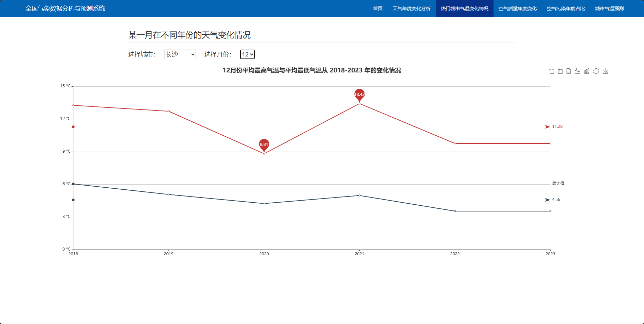The width and height of the screenshot is (644, 324).
Task: Click the x-axis label 2020
Action: (x=264, y=254)
